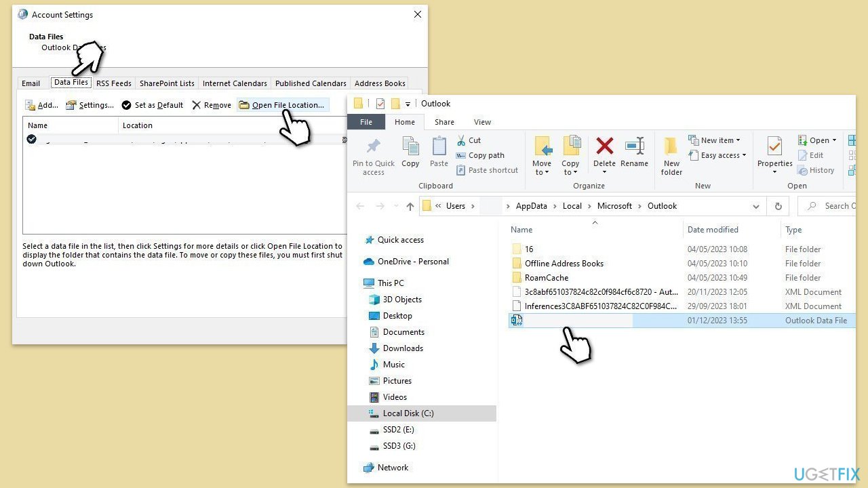Select the Data Files tab
The height and width of the screenshot is (488, 868).
pos(71,83)
